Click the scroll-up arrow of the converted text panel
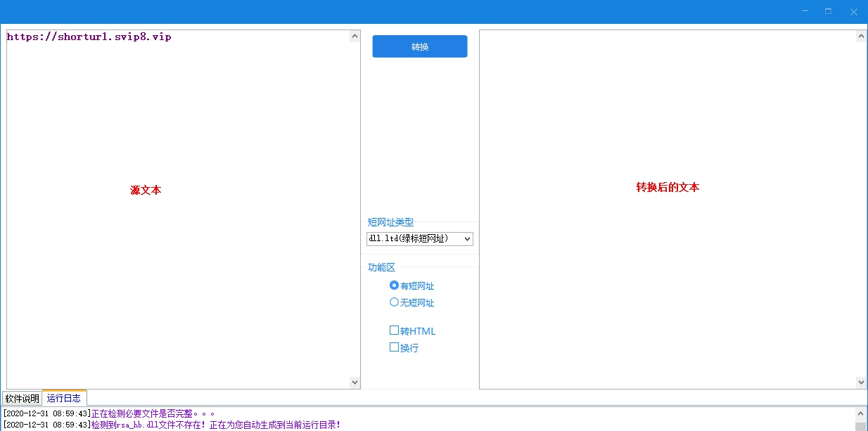868x431 pixels. (861, 35)
